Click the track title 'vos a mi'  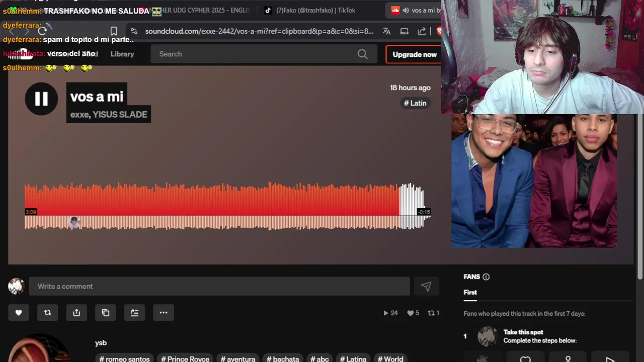[x=97, y=97]
